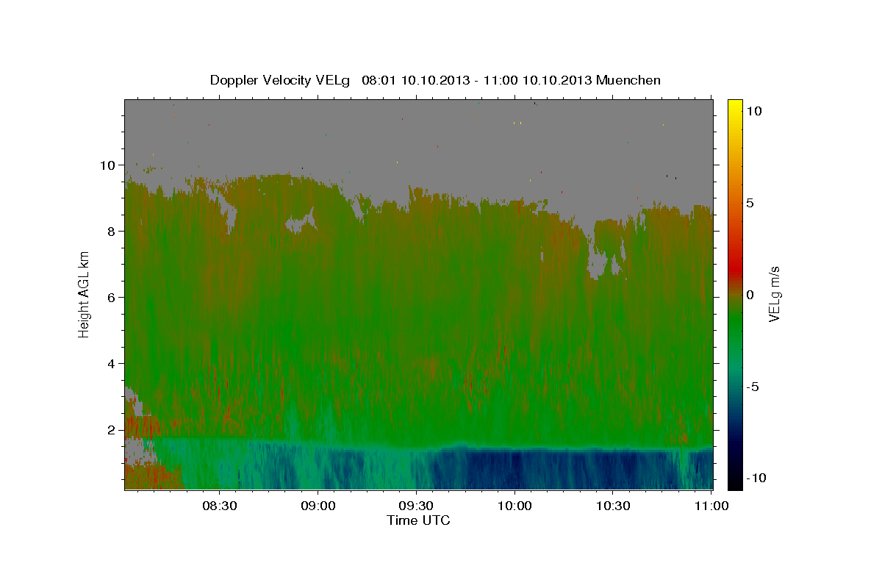Click the 09:00 time tick label
Screen dimensions: 882x588
pyautogui.click(x=318, y=506)
